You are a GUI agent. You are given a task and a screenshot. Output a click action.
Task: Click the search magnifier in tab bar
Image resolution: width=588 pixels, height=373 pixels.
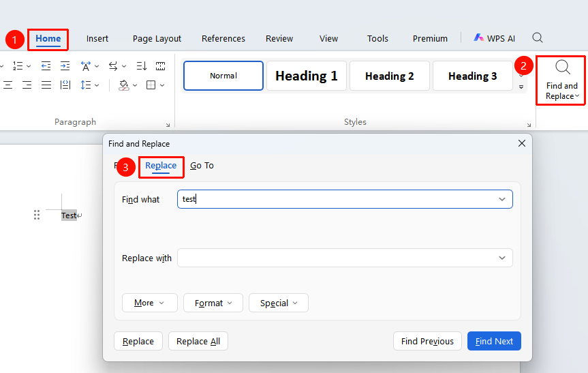[538, 38]
